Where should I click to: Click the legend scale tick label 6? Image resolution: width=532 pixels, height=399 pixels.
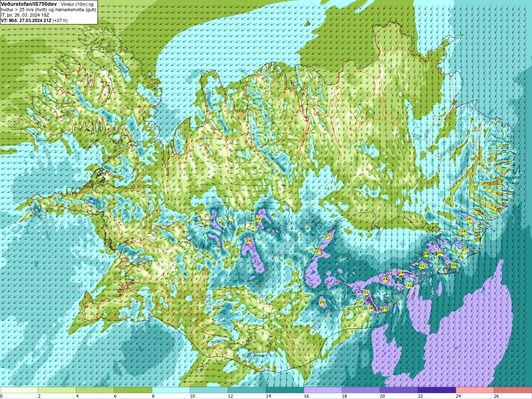pos(115,396)
